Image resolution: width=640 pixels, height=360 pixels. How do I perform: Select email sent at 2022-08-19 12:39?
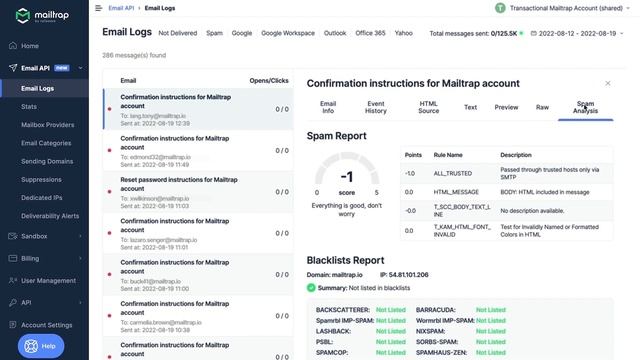click(x=198, y=109)
